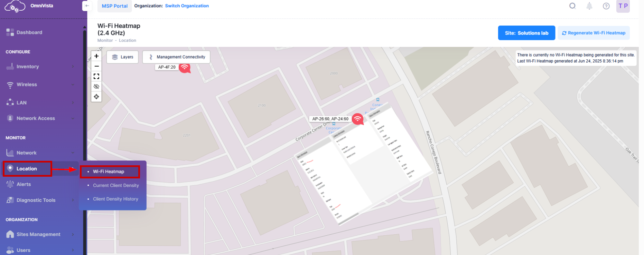Zoom out on the heatmap map
The height and width of the screenshot is (255, 644).
pyautogui.click(x=96, y=66)
